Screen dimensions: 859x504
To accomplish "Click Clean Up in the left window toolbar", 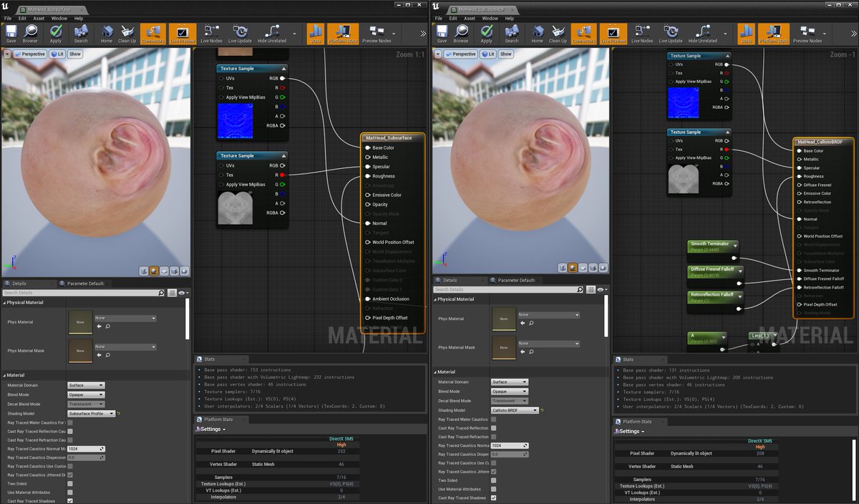I will [x=127, y=34].
